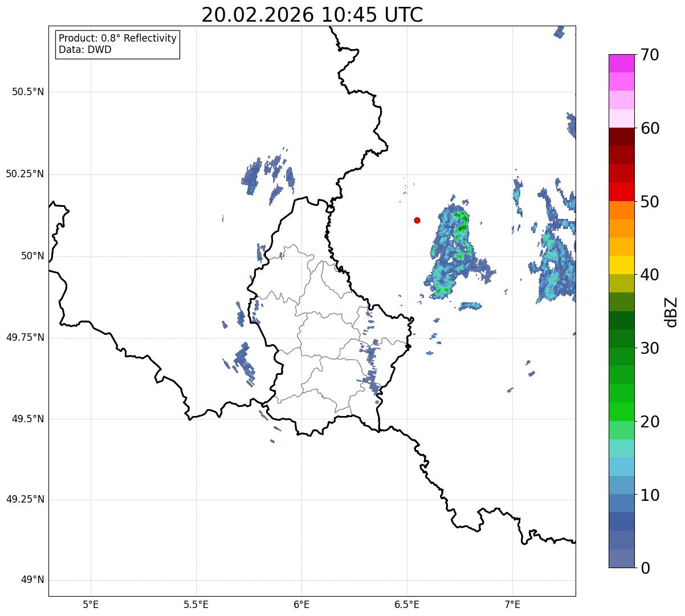Click the 'Data: DWD' label
Viewport: 685px width, 616px height.
pyautogui.click(x=85, y=50)
